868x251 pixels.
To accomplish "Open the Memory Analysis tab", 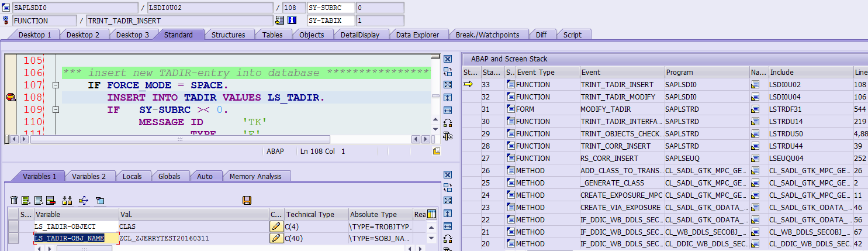I will click(255, 176).
